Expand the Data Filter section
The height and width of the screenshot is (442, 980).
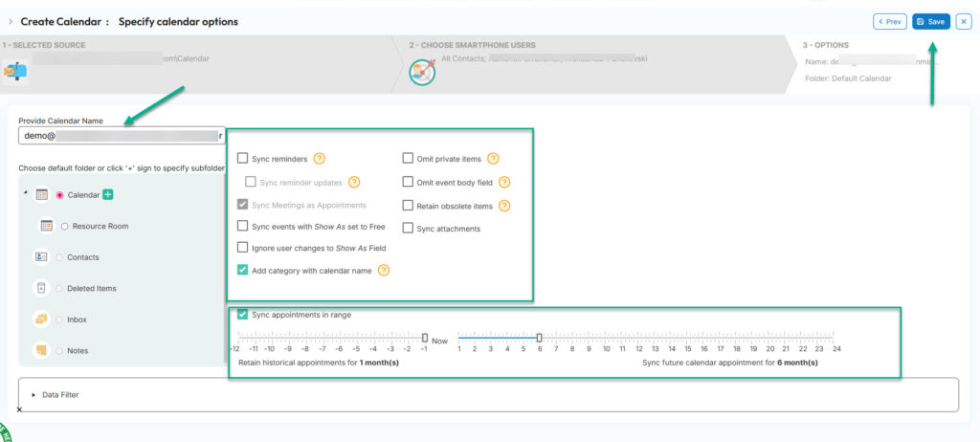click(34, 394)
